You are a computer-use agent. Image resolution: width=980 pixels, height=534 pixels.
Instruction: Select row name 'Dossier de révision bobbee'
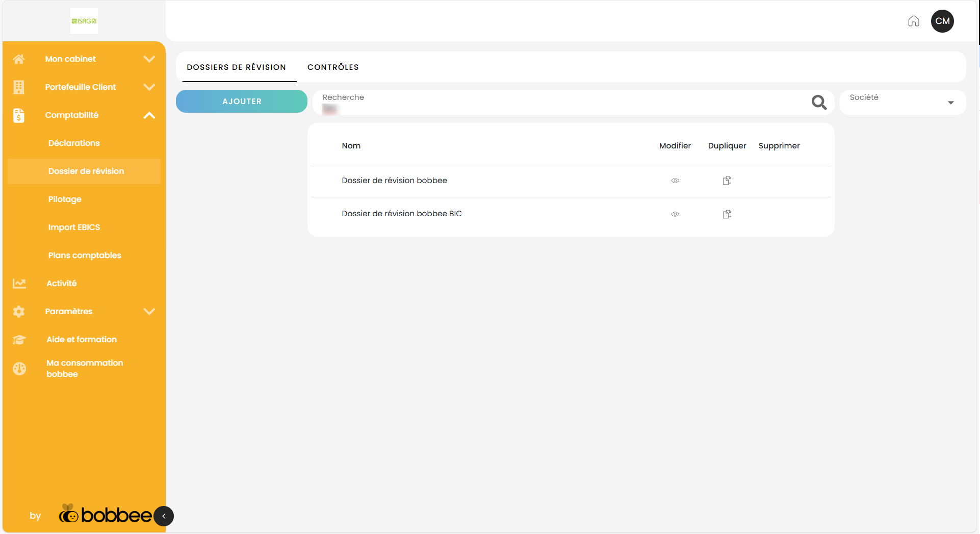tap(394, 181)
